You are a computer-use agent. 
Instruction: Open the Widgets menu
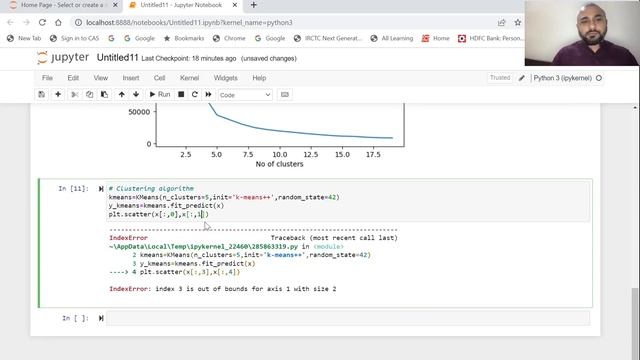click(x=225, y=78)
